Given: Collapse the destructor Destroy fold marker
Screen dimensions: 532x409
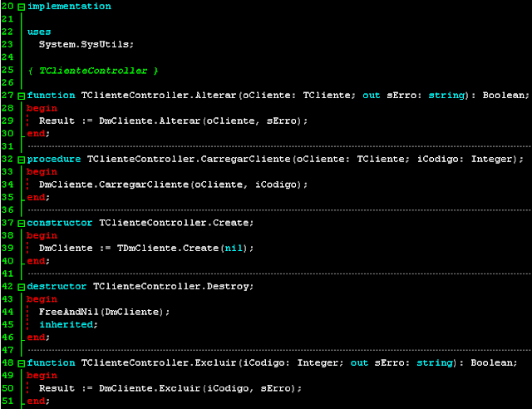Looking at the screenshot, I should tap(21, 287).
